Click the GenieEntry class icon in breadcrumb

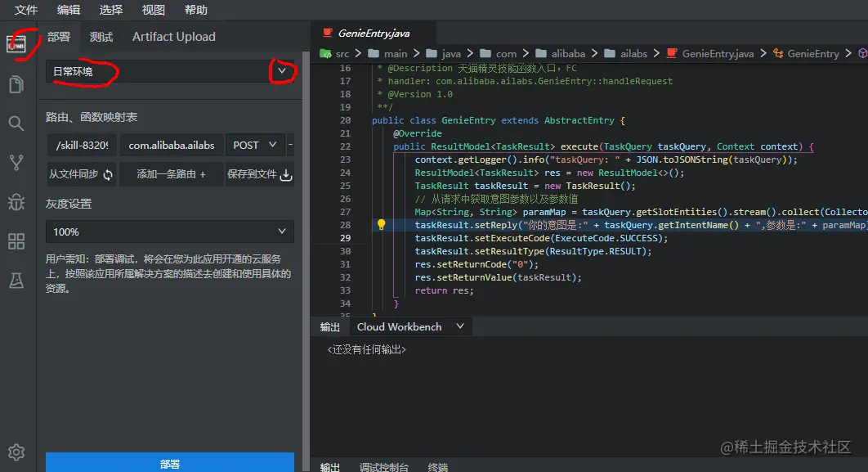pyautogui.click(x=778, y=53)
